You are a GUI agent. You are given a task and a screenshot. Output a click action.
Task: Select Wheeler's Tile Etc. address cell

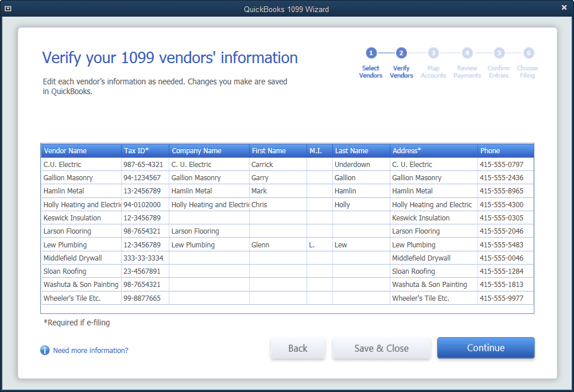point(434,298)
